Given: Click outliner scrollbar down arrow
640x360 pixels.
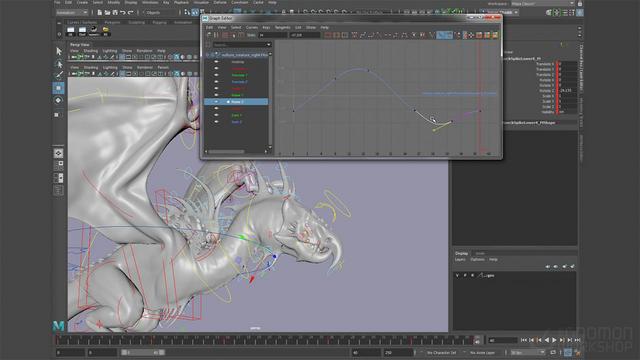Looking at the screenshot, I should pyautogui.click(x=270, y=147).
